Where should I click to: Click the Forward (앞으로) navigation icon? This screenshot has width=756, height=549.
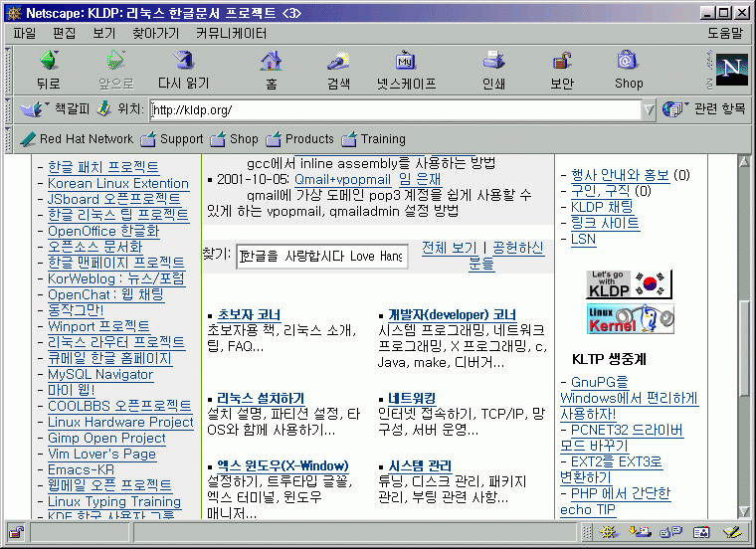(x=115, y=61)
